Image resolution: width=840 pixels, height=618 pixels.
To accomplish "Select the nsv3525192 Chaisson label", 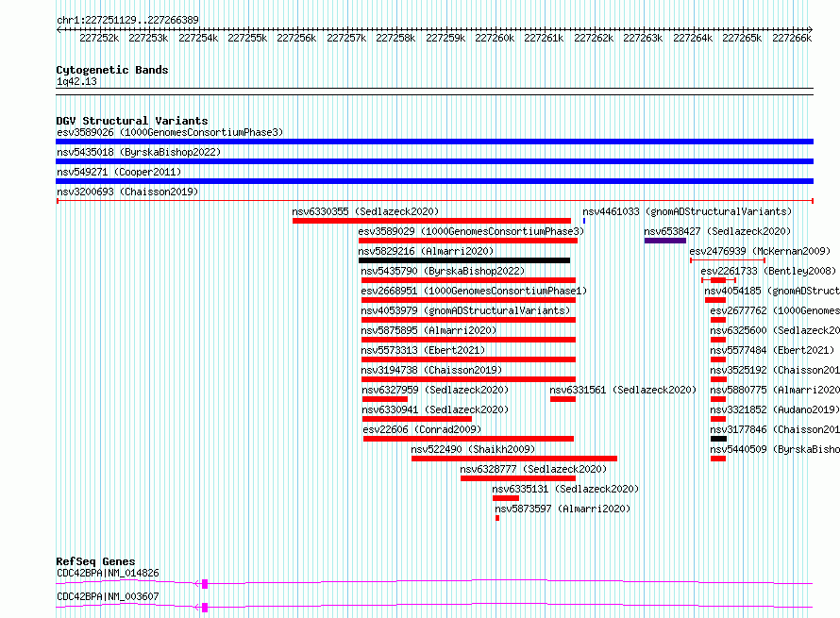I will coord(775,370).
